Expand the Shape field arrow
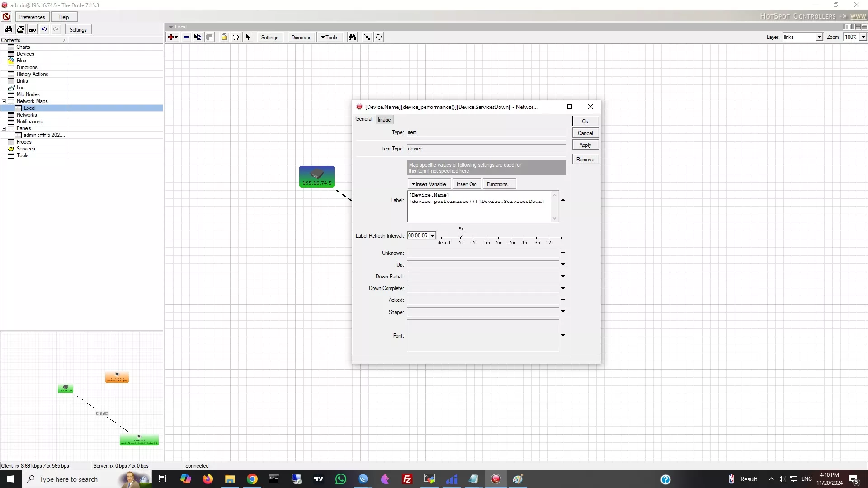This screenshot has width=868, height=488. pos(563,312)
